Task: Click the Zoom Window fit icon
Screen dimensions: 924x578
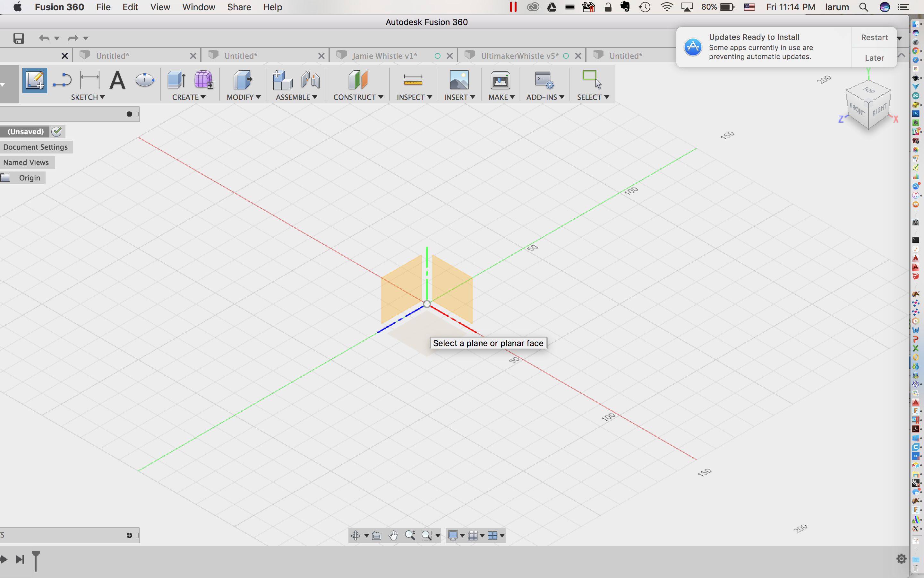Action: (x=426, y=536)
